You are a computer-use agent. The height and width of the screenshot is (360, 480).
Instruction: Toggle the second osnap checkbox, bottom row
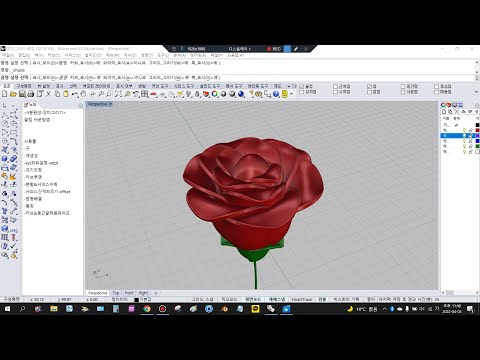(335, 92)
